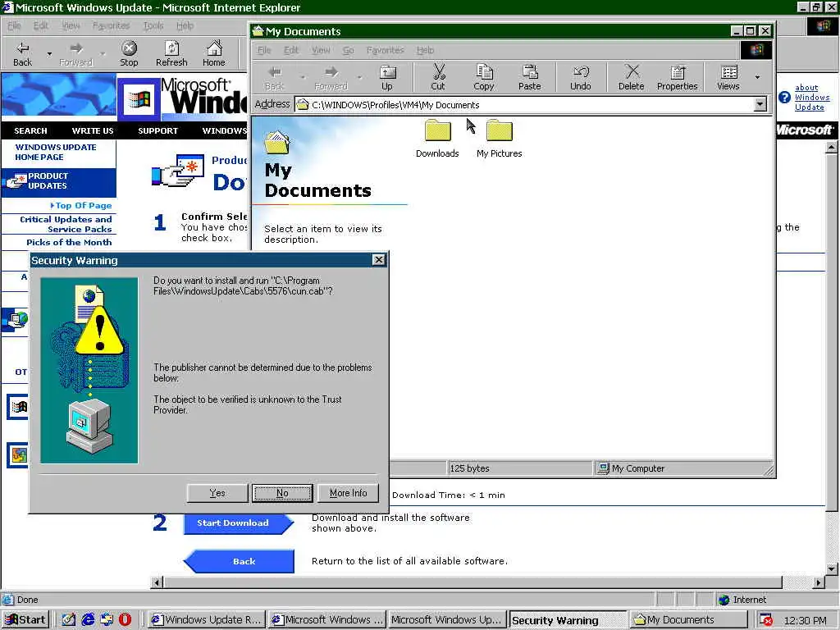The width and height of the screenshot is (840, 630).
Task: Click the Stop button in Internet Explorer
Action: [x=129, y=53]
